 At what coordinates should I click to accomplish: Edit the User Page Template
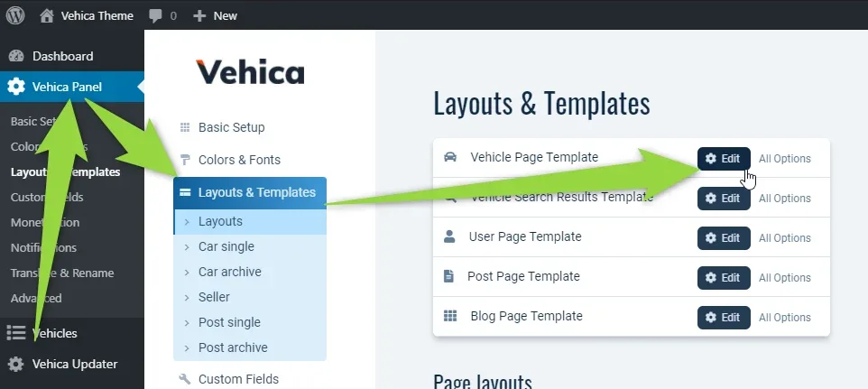pos(724,238)
